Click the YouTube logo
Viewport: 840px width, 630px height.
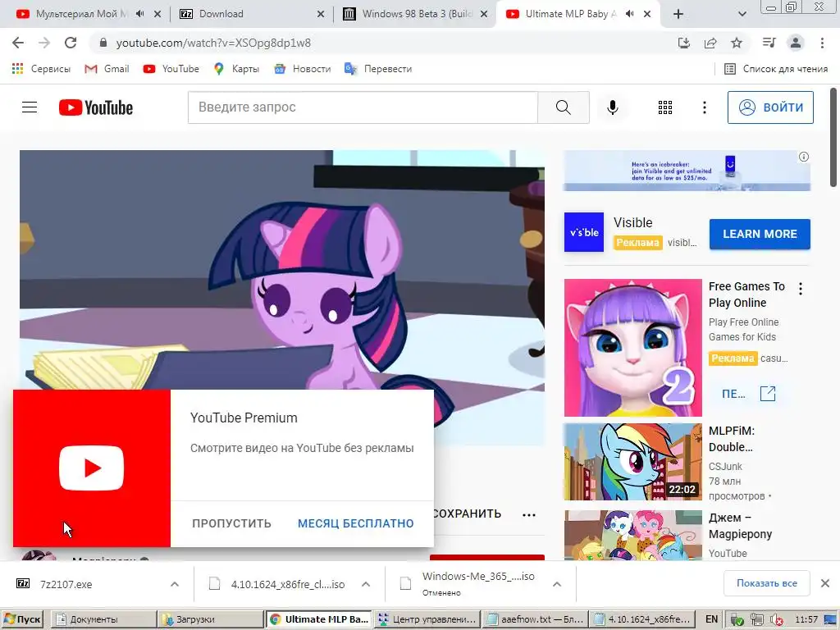tap(96, 107)
